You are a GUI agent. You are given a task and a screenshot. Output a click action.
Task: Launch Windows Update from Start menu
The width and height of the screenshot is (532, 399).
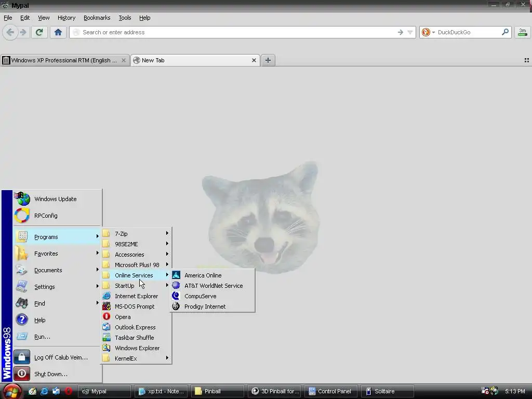pos(57,199)
